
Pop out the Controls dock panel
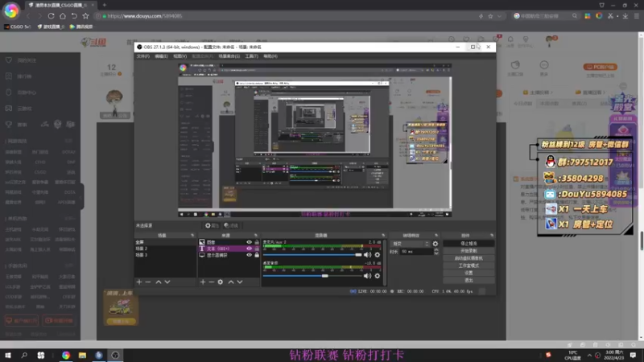[x=492, y=236]
